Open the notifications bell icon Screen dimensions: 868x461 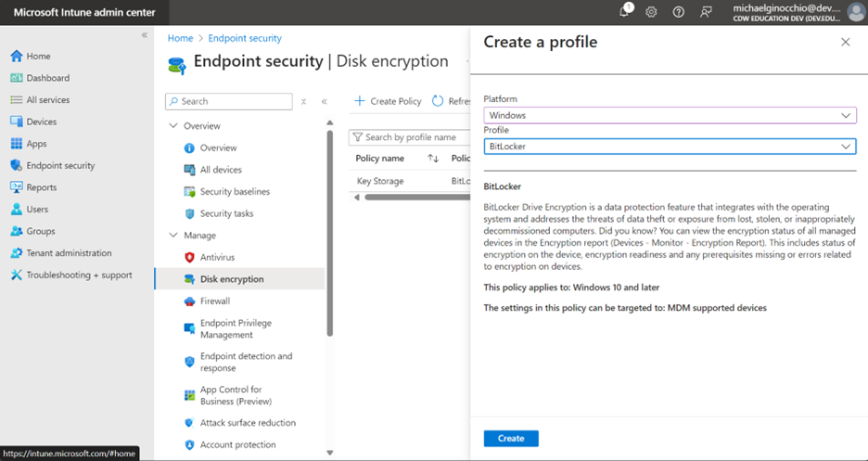pos(625,12)
